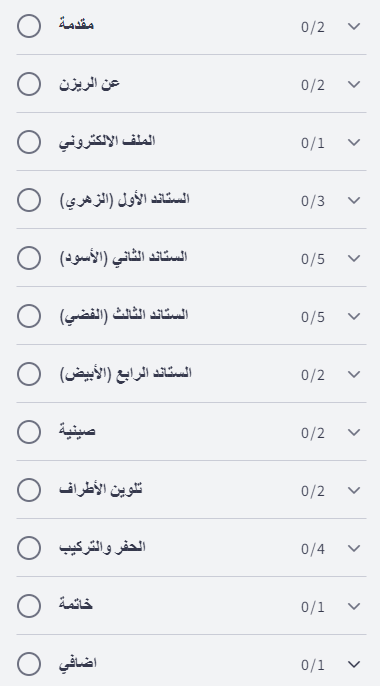Expand the خاتمة section chevron
The image size is (380, 686).
click(x=354, y=606)
